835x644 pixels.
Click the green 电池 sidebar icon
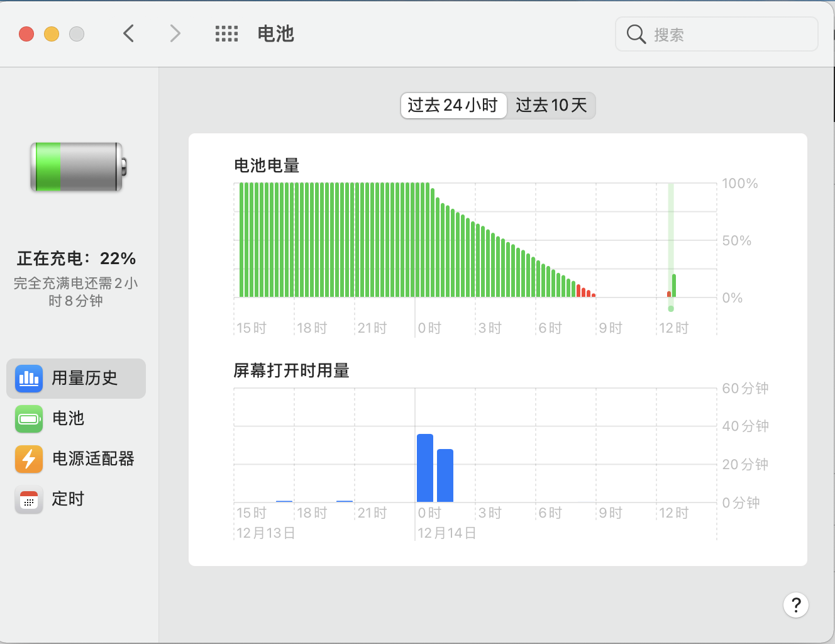[x=29, y=419]
